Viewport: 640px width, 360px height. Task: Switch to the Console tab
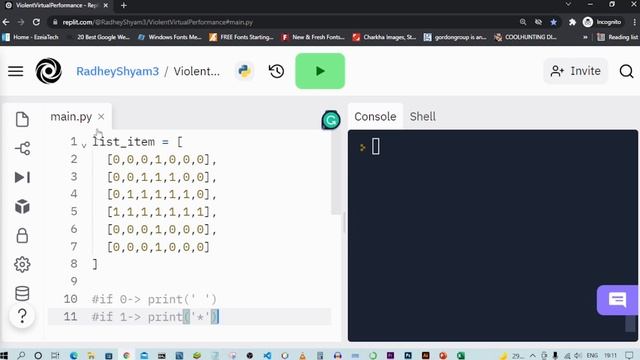tap(375, 117)
